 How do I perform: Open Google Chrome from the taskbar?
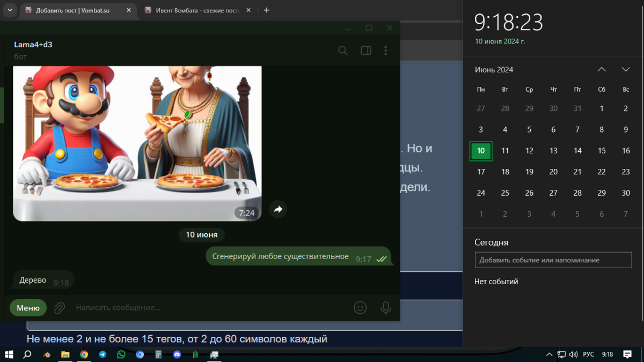[84, 354]
